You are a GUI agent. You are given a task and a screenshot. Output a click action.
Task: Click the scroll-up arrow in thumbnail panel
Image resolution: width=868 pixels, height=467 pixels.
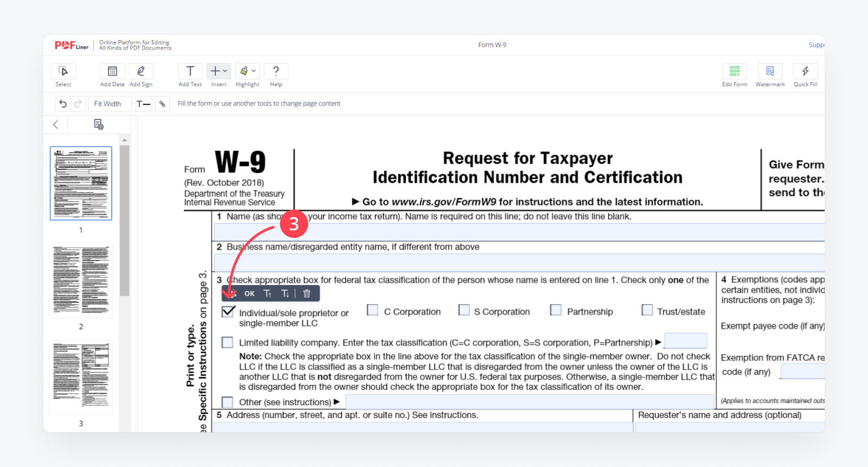[125, 140]
